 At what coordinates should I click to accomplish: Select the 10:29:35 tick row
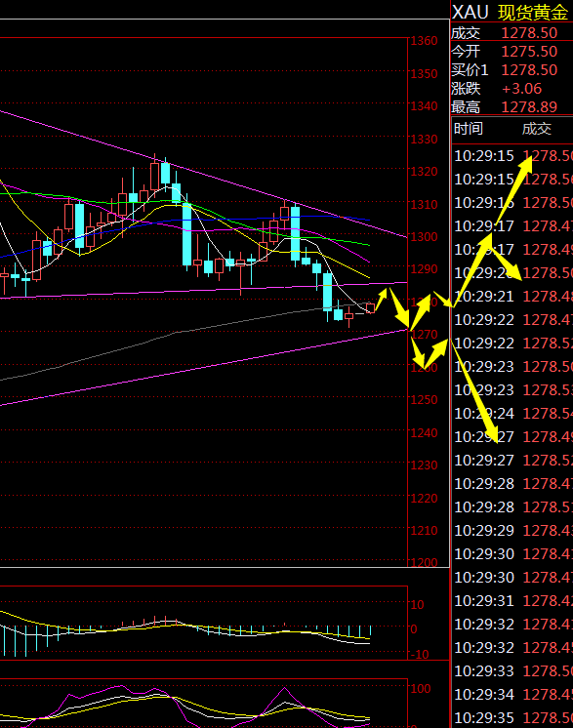(x=513, y=718)
